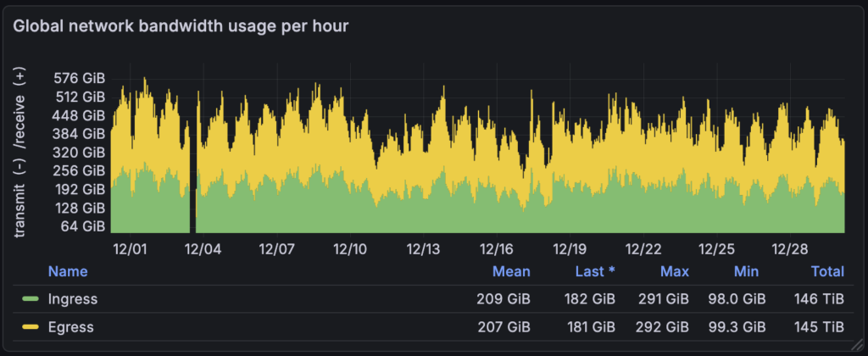Click the 64 GiB y-axis tick label

83,226
